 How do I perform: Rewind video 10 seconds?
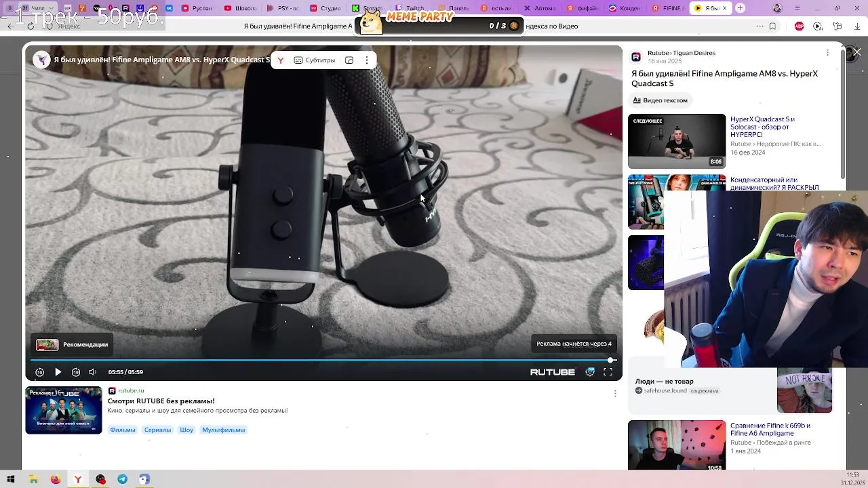point(39,372)
